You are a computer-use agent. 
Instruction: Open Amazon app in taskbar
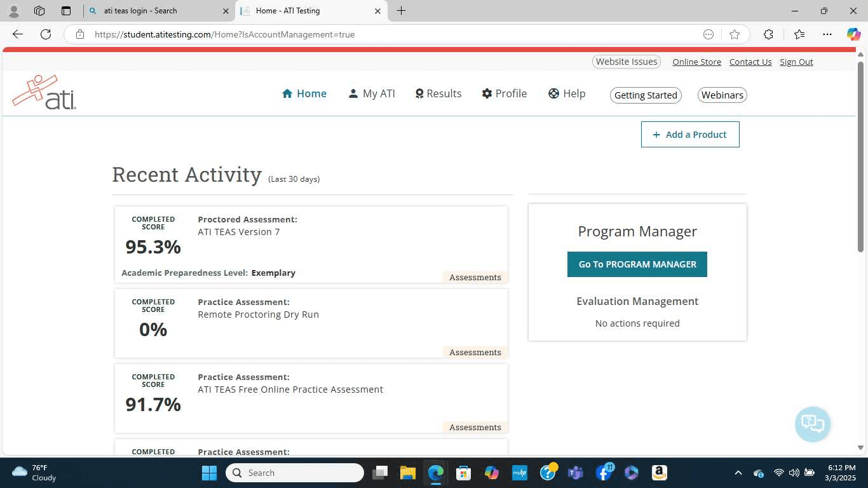tap(659, 473)
